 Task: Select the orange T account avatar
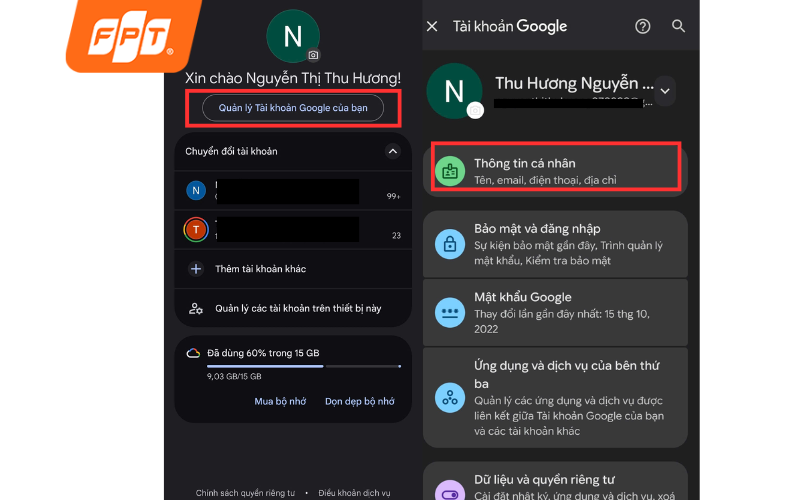[x=196, y=230]
